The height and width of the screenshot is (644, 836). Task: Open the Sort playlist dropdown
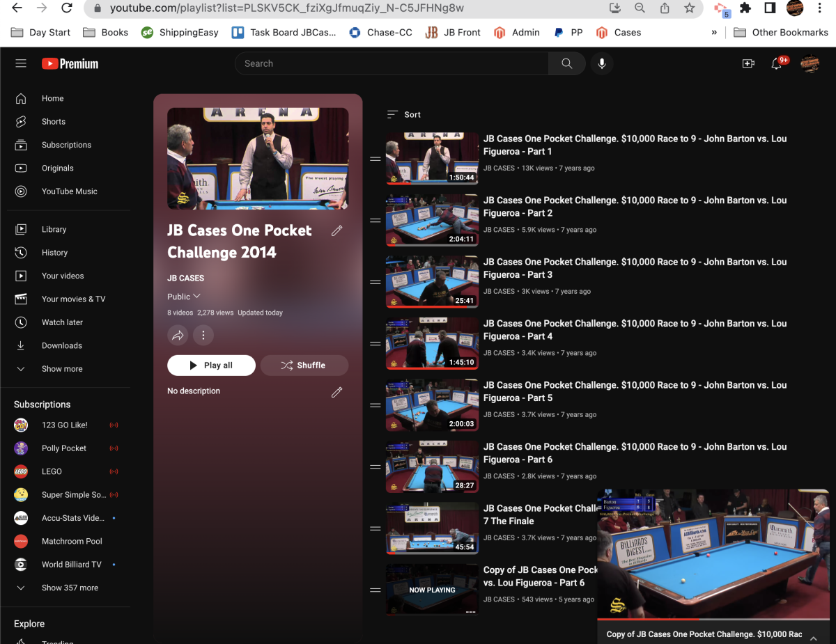[404, 115]
